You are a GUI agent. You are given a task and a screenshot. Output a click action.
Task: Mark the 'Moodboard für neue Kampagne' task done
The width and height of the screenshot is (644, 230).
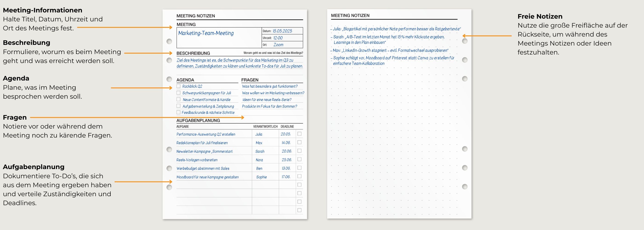coord(299,176)
